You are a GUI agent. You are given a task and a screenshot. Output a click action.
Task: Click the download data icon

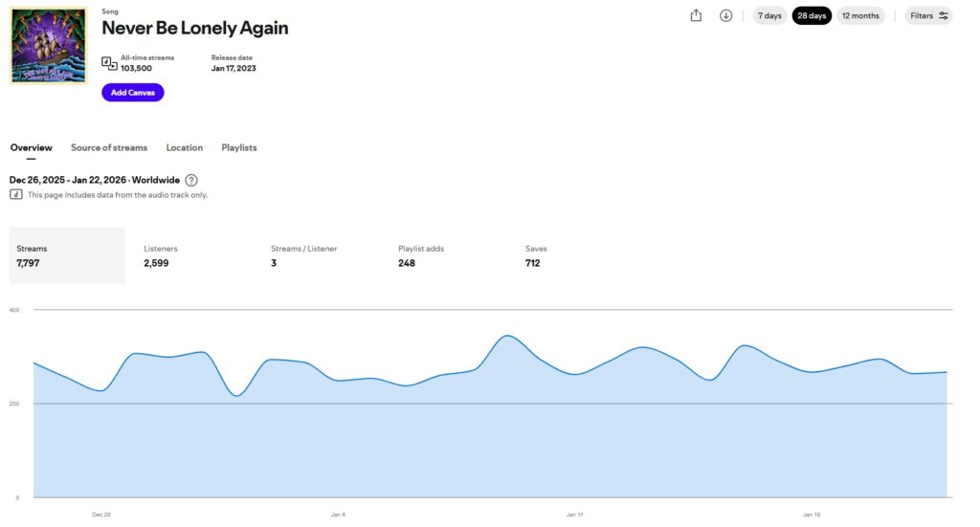click(x=725, y=15)
